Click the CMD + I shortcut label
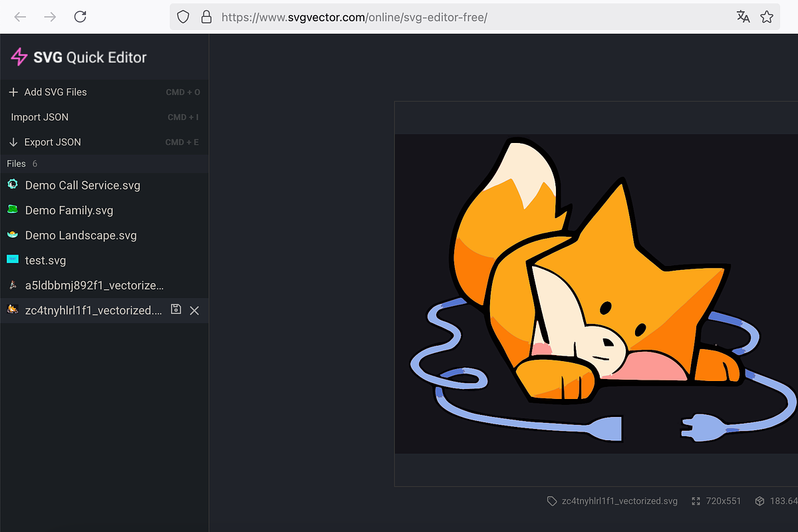 point(183,117)
